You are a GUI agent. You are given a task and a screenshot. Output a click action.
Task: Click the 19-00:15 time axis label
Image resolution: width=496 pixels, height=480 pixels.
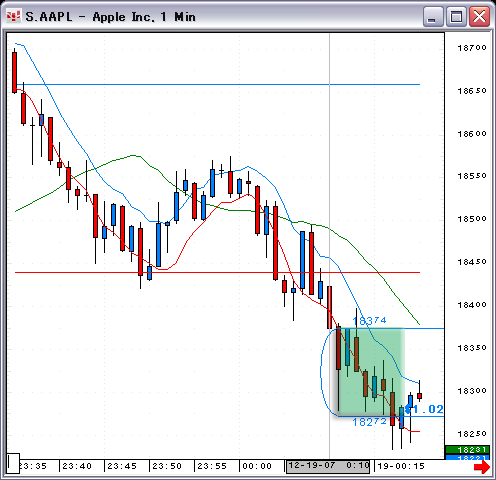pos(401,466)
